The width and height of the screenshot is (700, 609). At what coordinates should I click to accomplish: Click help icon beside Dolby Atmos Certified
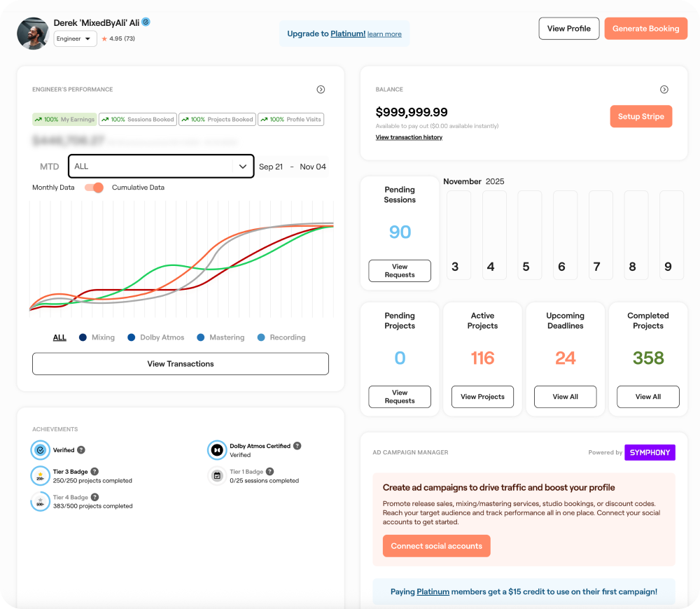click(x=297, y=446)
